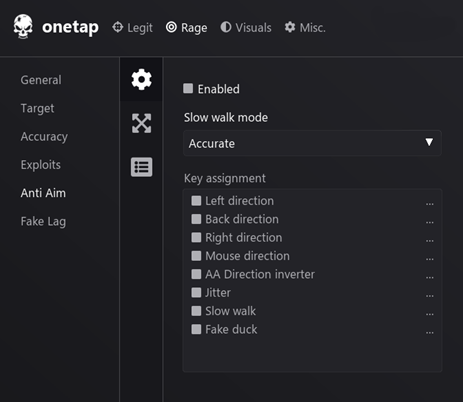Viewport: 463px width, 402px height.
Task: Click the AA Direction inverter key bind ellipsis
Action: click(430, 277)
